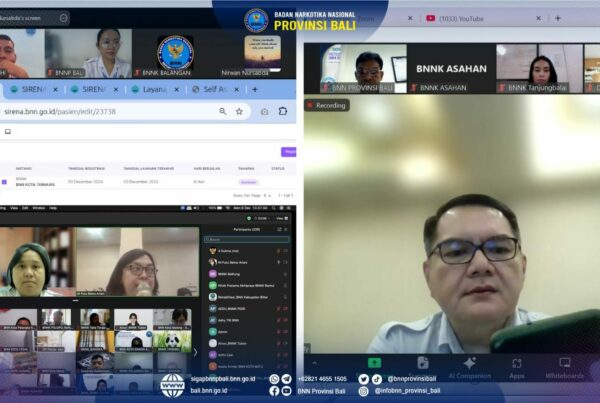This screenshot has height=403, width=600.
Task: Open the View layout dropdown in Zoom
Action: pos(282,218)
